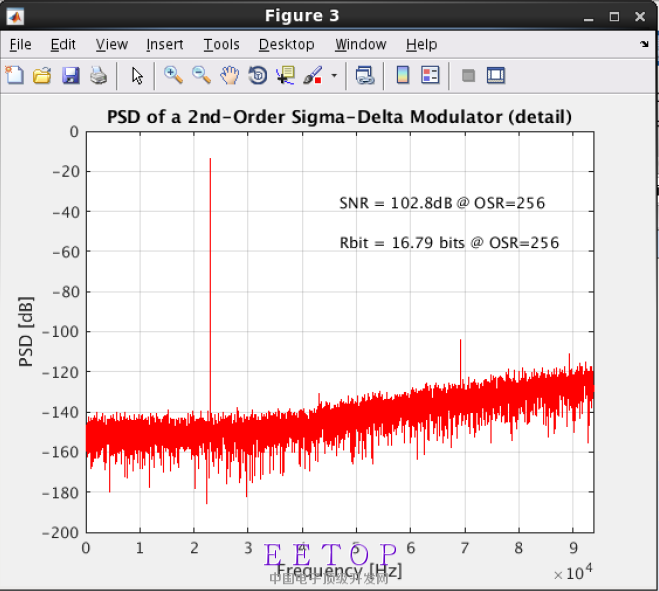Open the Edit menu
Viewport: 659px width, 591px height.
coord(63,44)
